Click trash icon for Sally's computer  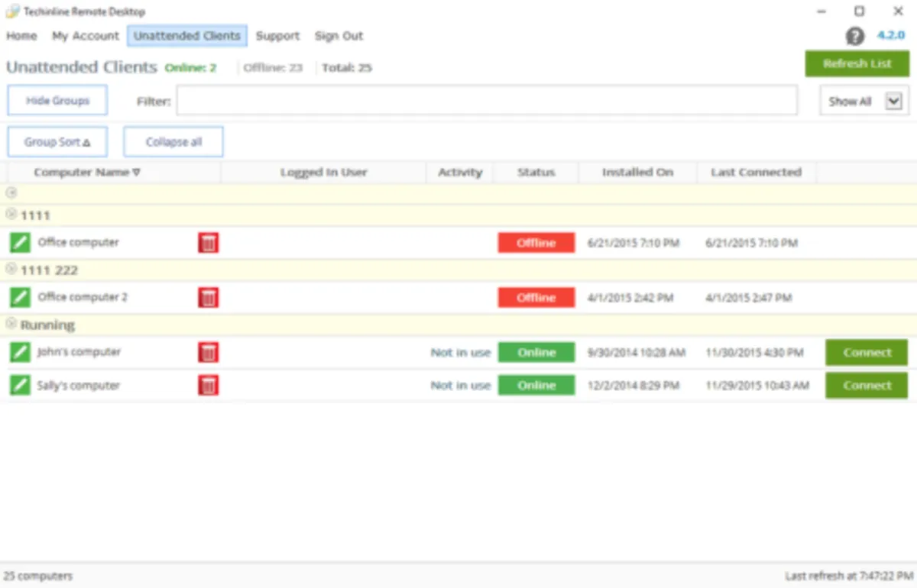[209, 385]
